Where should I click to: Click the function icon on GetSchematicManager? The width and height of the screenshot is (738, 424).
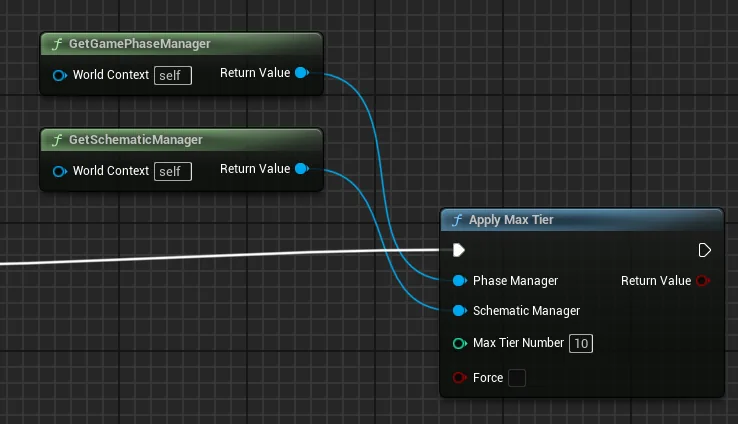click(57, 140)
